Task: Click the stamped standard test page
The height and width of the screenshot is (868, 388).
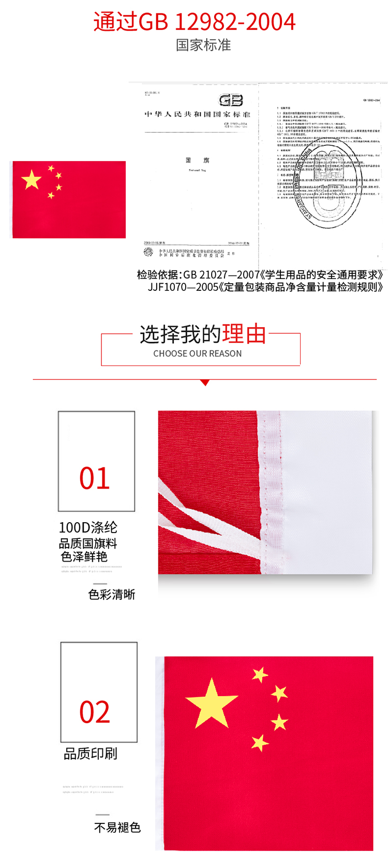Action: pos(323,173)
